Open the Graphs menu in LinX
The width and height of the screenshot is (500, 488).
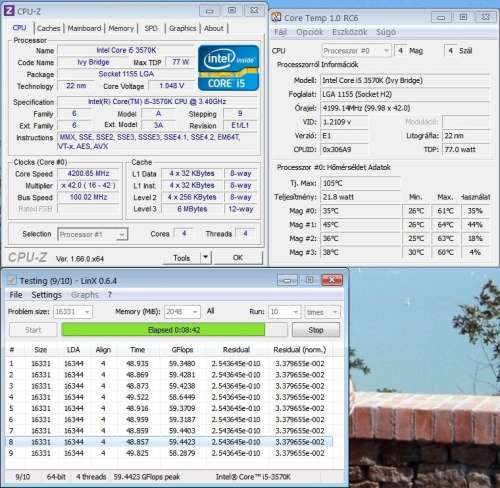point(85,295)
